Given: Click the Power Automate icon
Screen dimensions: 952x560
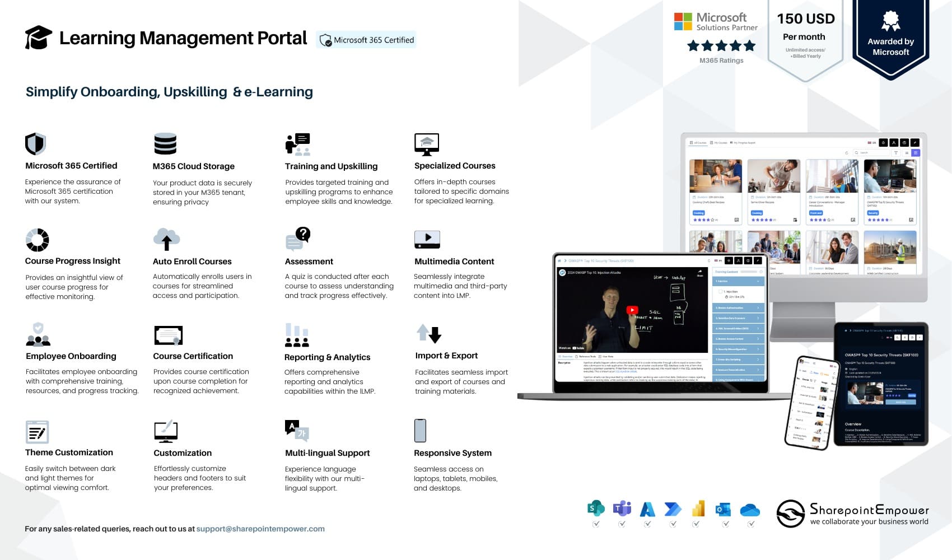Looking at the screenshot, I should coord(673,508).
